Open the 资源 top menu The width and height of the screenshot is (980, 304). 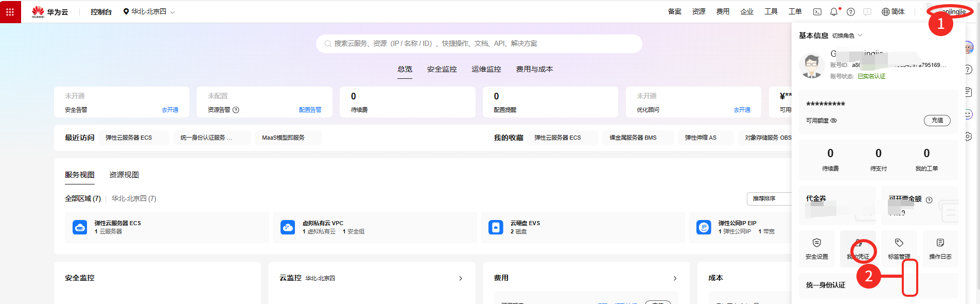699,12
